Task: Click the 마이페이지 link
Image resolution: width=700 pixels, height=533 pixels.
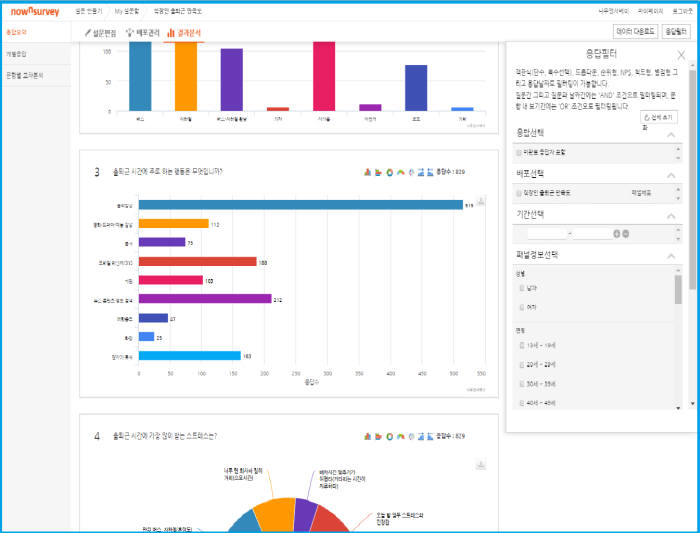Action: coord(650,11)
